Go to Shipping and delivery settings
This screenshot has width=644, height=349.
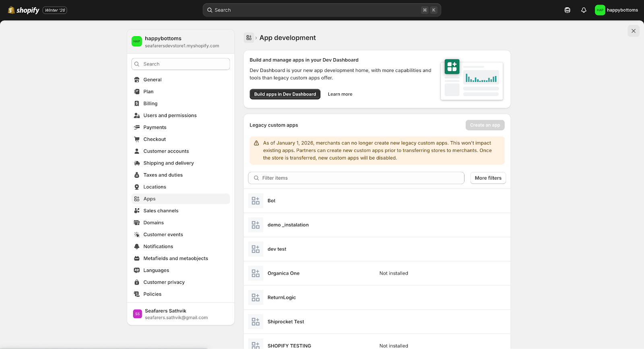click(181, 163)
